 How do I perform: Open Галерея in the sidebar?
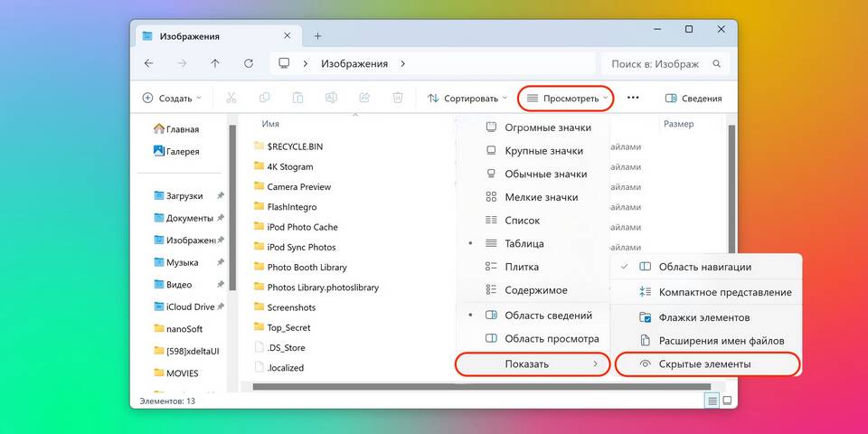176,151
